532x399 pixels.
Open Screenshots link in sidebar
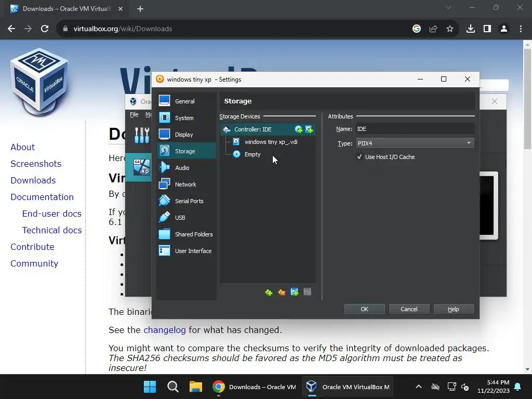[x=36, y=164]
